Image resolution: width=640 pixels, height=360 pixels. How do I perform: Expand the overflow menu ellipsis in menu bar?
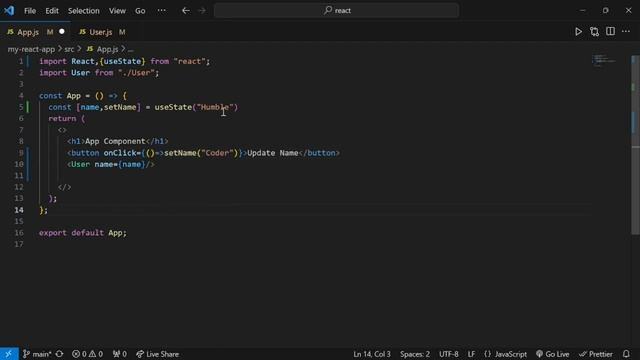[x=162, y=11]
